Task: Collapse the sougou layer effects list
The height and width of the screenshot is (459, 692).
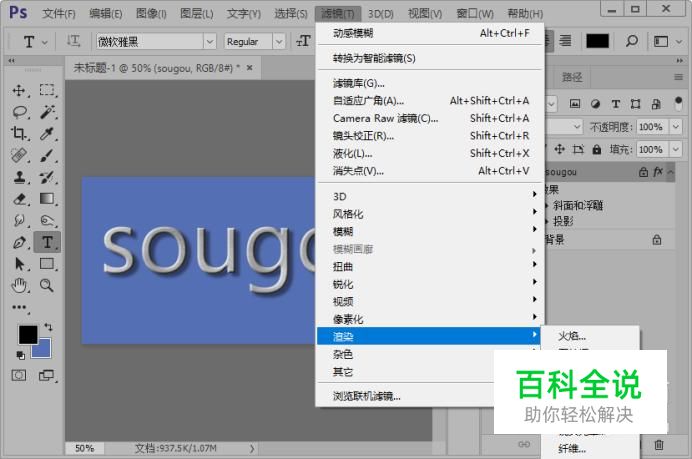Action: [x=671, y=172]
